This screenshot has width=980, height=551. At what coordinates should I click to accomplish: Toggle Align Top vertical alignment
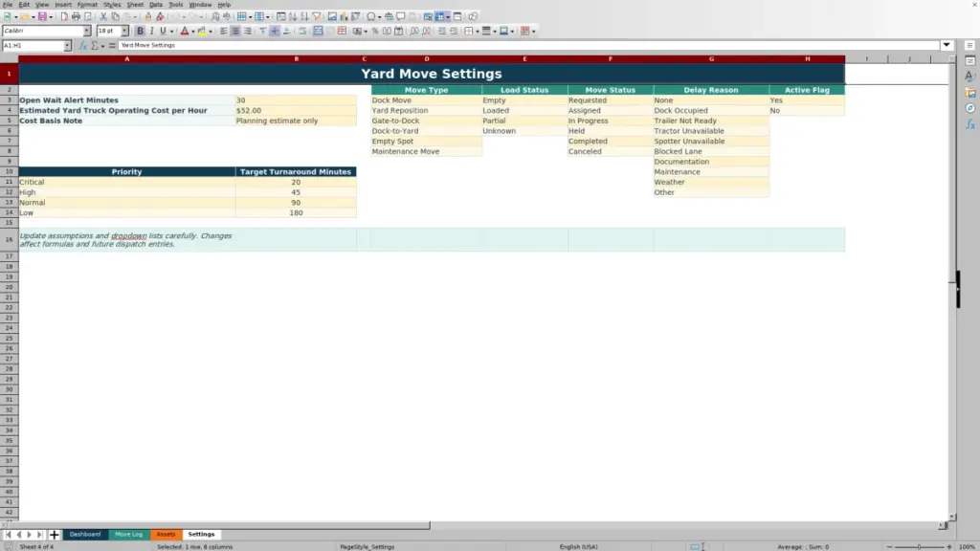pyautogui.click(x=263, y=31)
